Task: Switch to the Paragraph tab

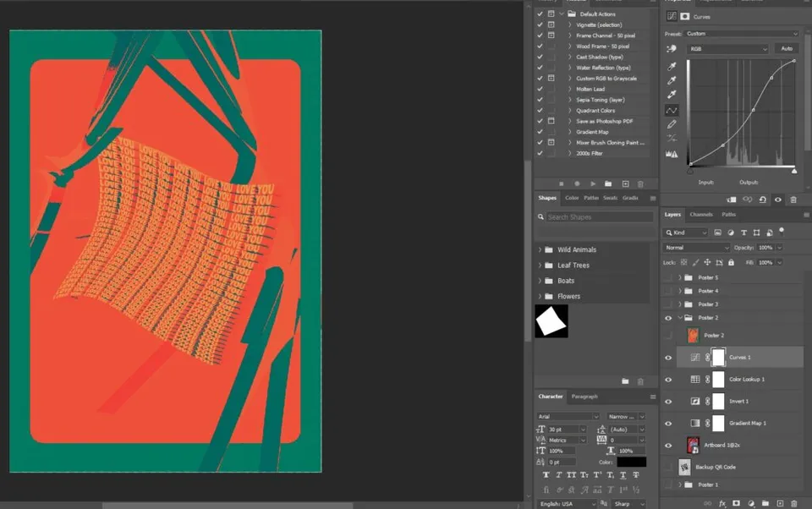Action: pyautogui.click(x=584, y=397)
